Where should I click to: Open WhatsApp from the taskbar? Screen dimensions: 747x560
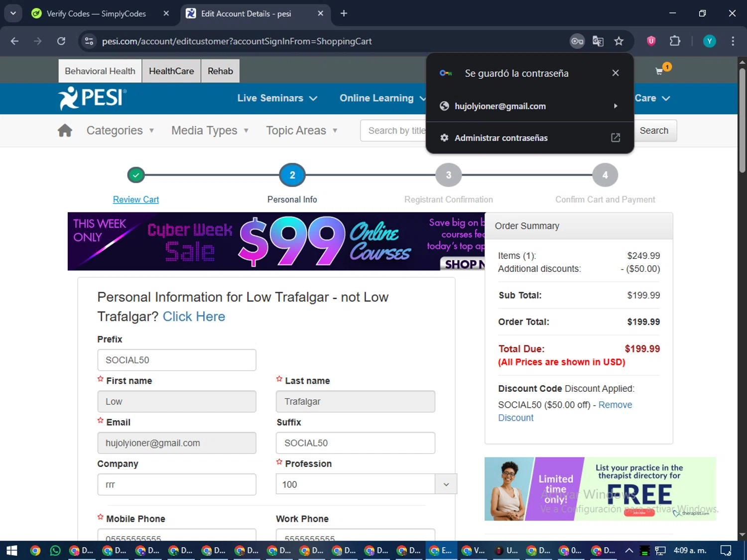[x=55, y=551]
